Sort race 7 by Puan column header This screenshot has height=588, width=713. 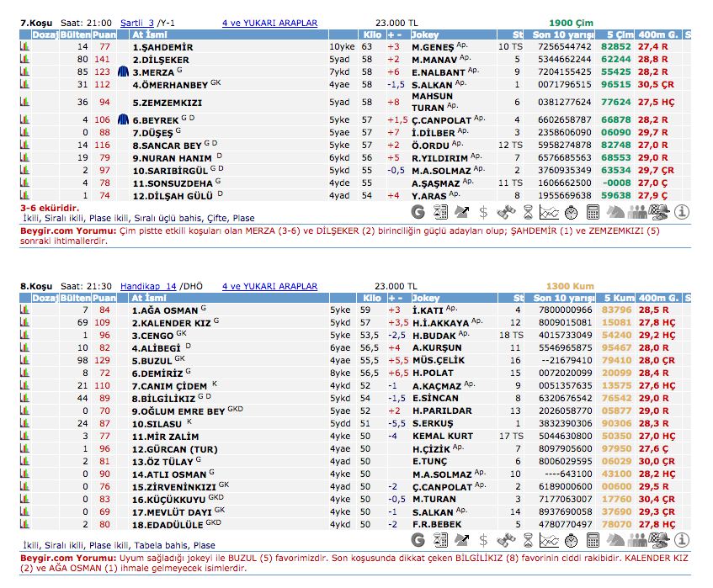click(x=104, y=34)
